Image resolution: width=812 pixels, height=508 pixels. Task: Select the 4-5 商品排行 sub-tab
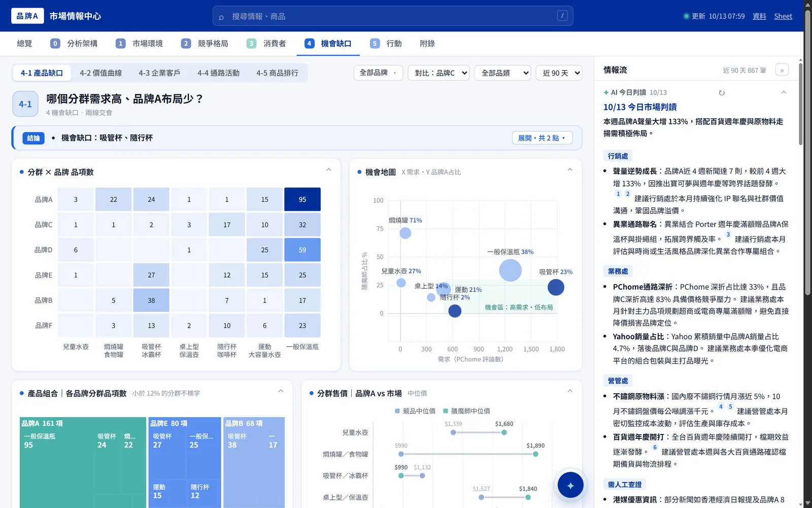[277, 73]
